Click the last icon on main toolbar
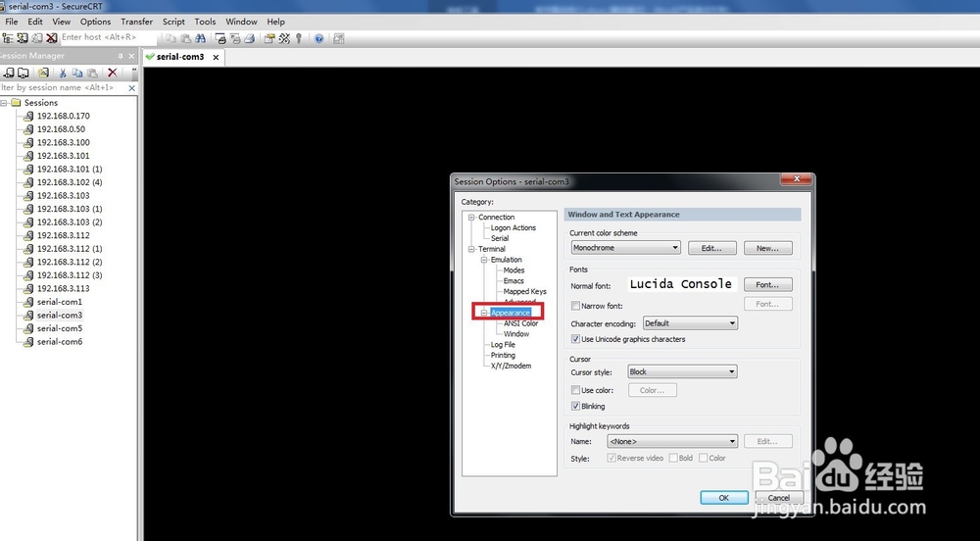 click(x=339, y=39)
